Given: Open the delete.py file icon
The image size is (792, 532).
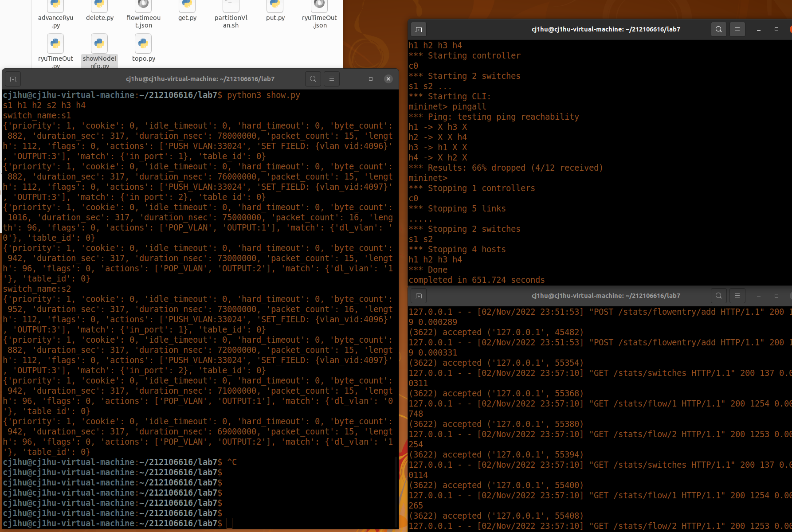Looking at the screenshot, I should pos(99,6).
